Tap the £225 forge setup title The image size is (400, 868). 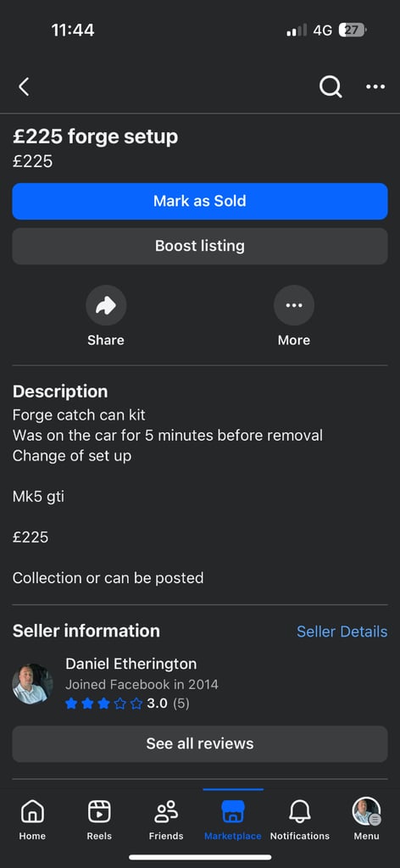[95, 136]
